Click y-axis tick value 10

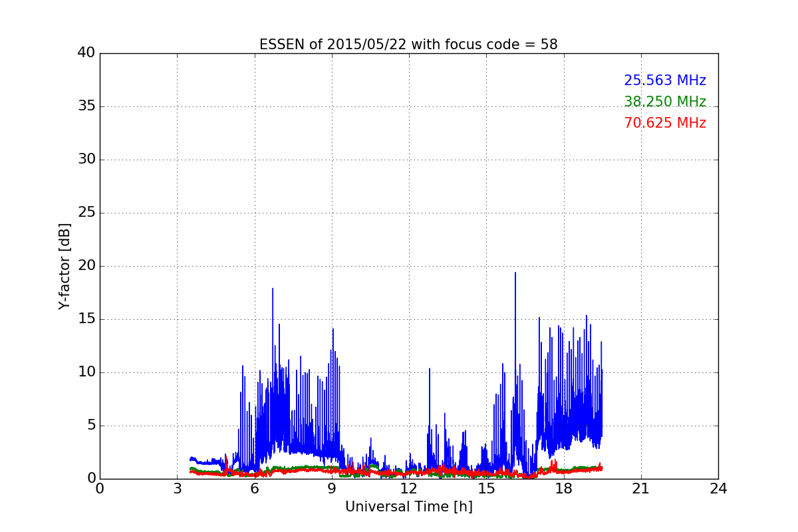pos(86,372)
